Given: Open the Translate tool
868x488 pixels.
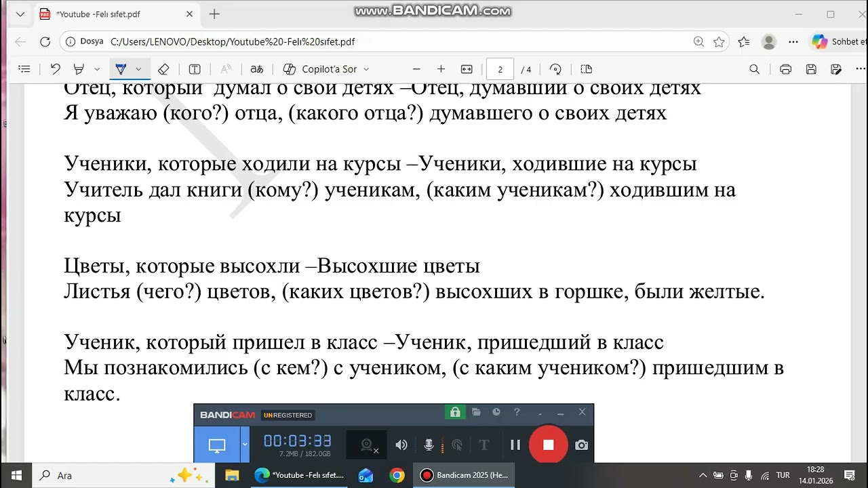Looking at the screenshot, I should point(257,69).
